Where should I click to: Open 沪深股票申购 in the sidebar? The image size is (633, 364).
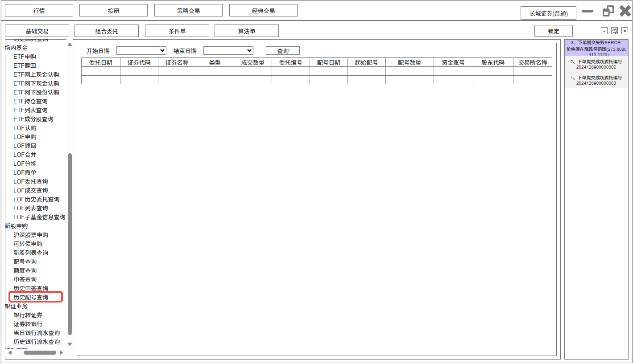tap(31, 235)
